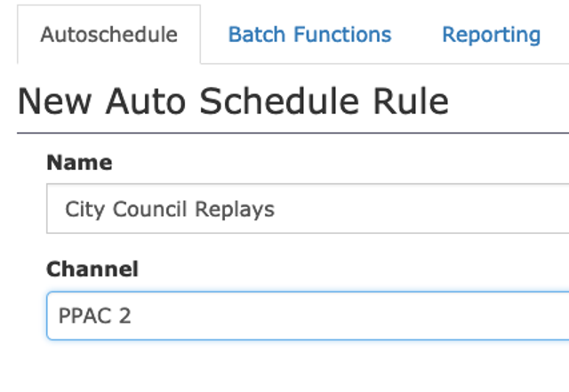Focus the Channel field showing PPAC 2
Viewport: 569px width, 392px height.
point(308,316)
